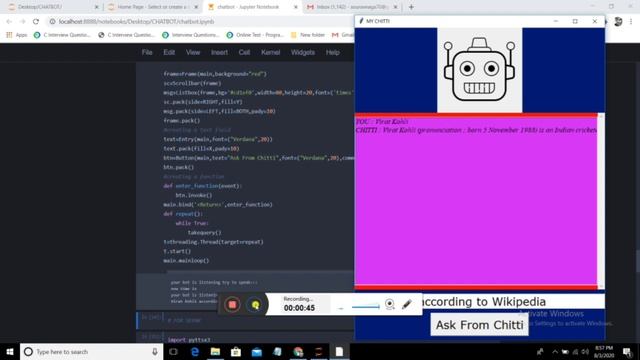Open Task View from the taskbar

(173, 351)
